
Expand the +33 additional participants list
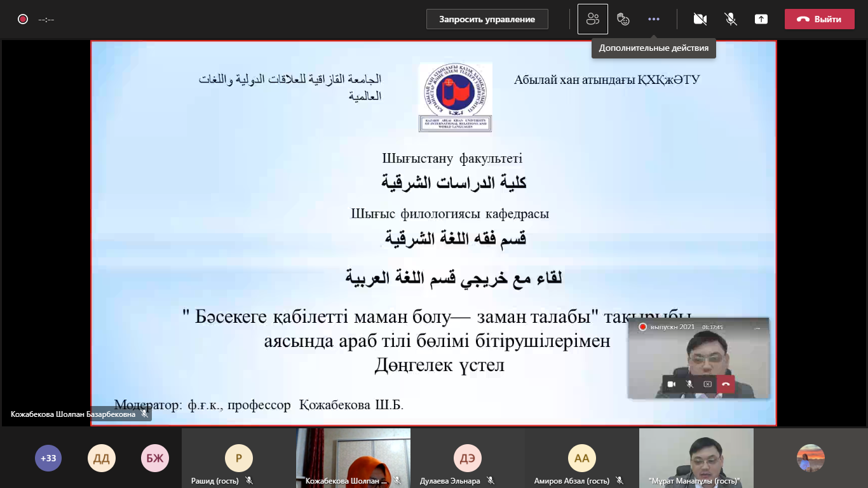(48, 458)
